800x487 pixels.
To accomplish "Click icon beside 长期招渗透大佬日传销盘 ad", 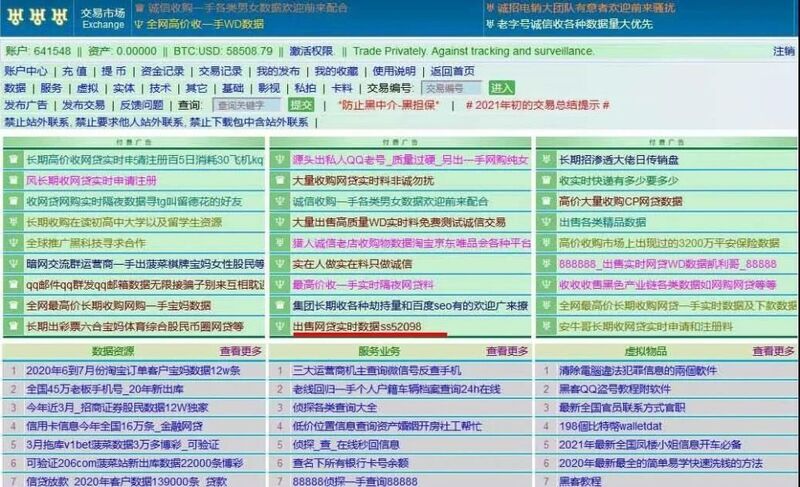I will pos(546,160).
